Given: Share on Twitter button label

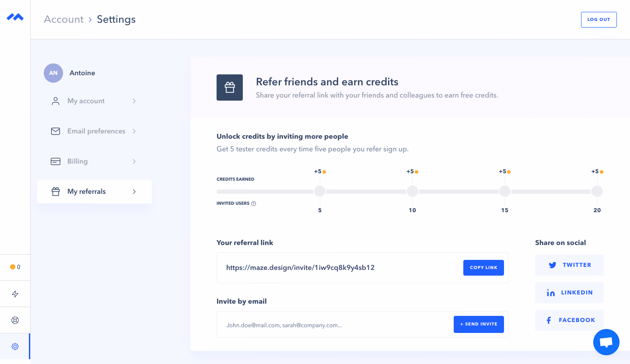Looking at the screenshot, I should click(x=577, y=265).
